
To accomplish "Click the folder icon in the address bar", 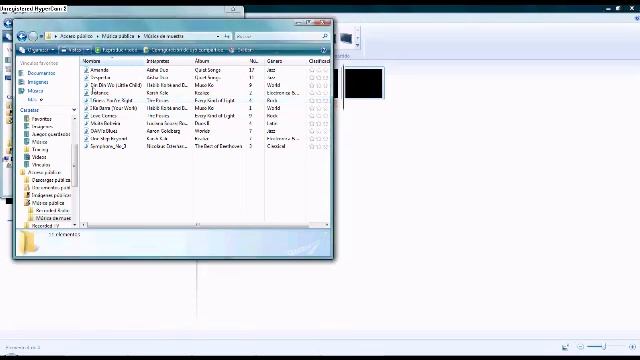I will 49,36.
